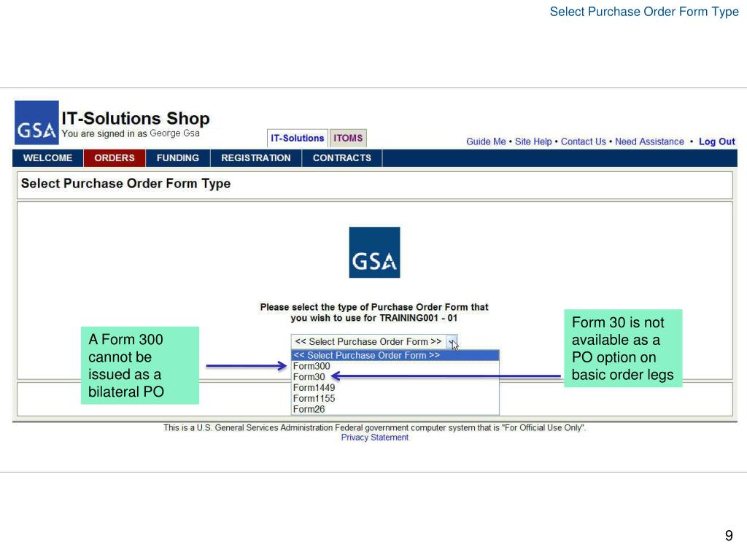747x560 pixels.
Task: Choose the highlighted Select Purchase Order Form option
Action: click(395, 355)
